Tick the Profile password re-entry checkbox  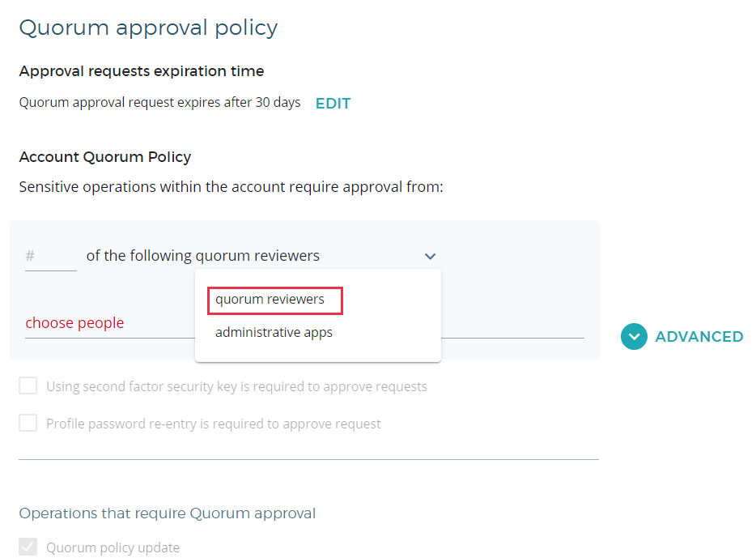(x=28, y=423)
